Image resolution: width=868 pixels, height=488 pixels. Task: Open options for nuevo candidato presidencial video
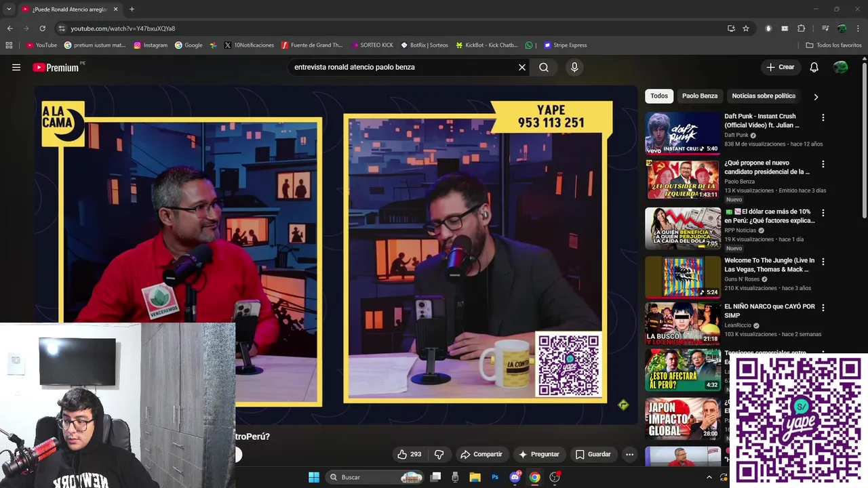823,164
